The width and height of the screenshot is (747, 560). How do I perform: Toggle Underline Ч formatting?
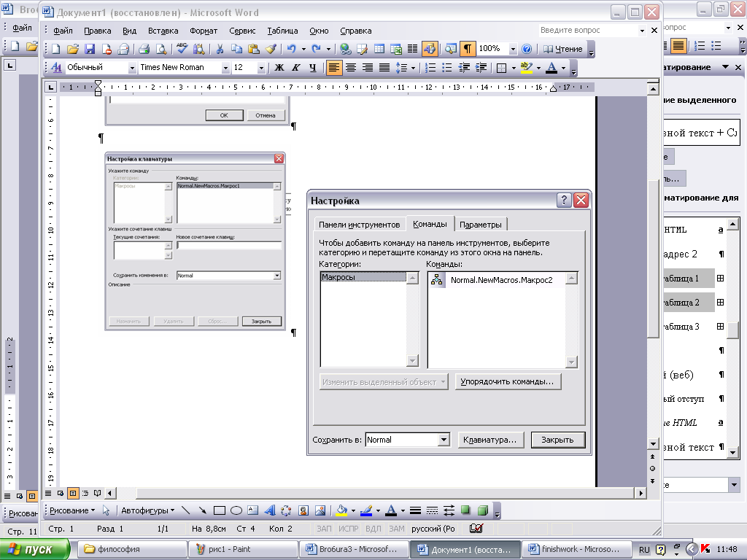pos(312,68)
